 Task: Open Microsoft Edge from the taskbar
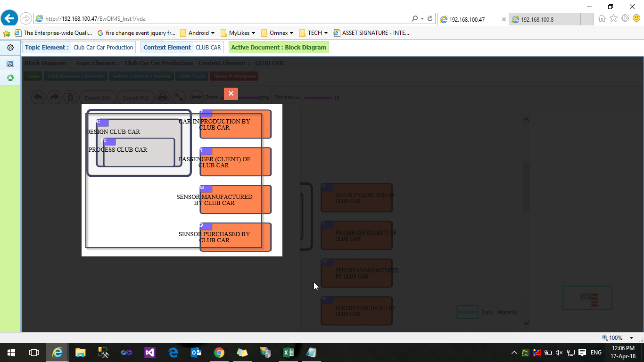click(173, 352)
